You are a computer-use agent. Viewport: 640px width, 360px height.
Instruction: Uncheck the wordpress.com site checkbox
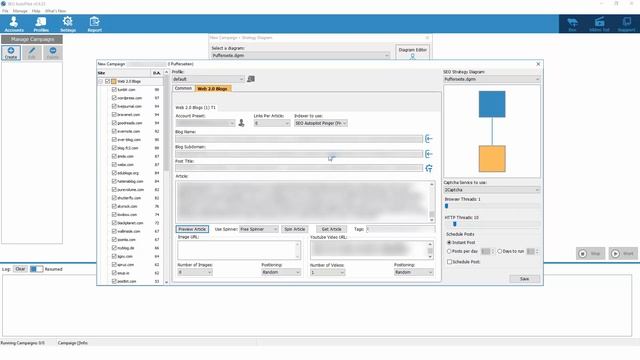pos(114,98)
